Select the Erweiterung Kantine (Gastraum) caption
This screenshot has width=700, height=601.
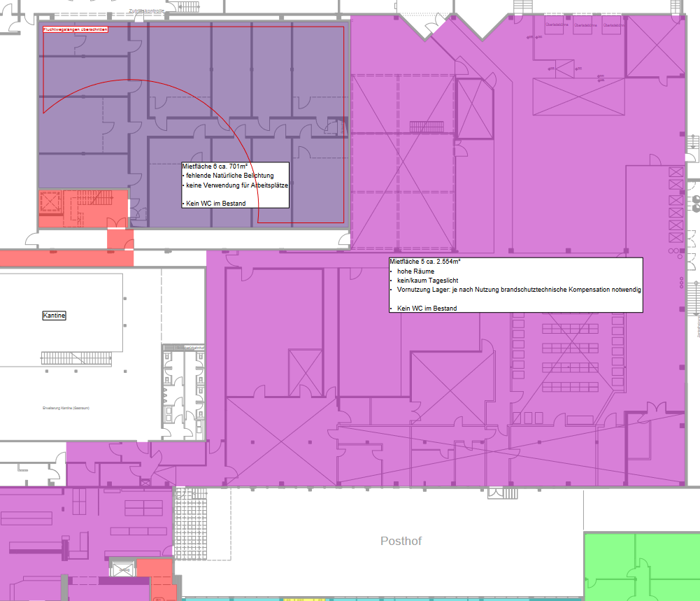pos(64,407)
